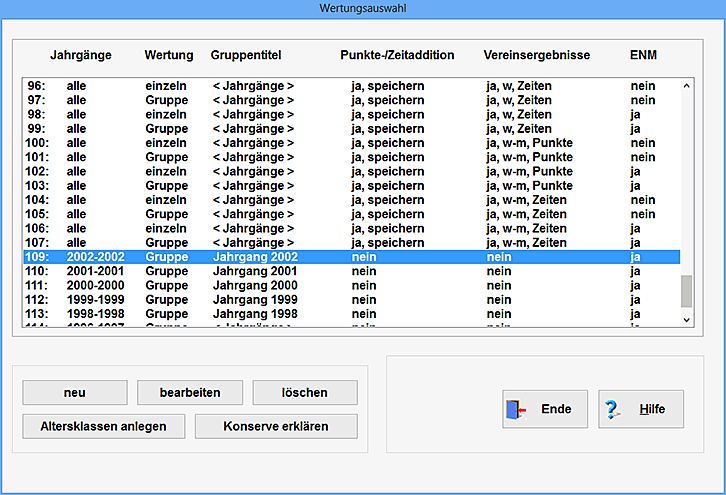Select row 113 Jahrgang 1998
The width and height of the screenshot is (726, 495).
pos(350,314)
